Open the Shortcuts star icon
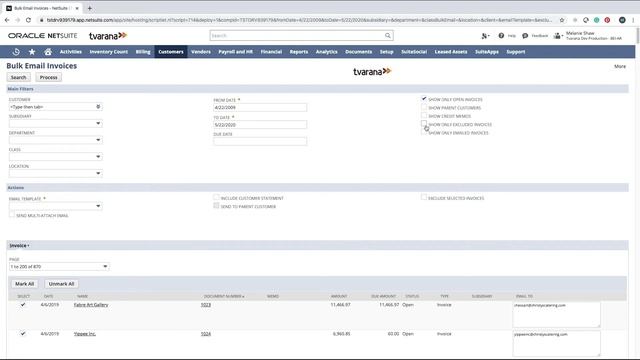640x360 pixels. (x=32, y=52)
